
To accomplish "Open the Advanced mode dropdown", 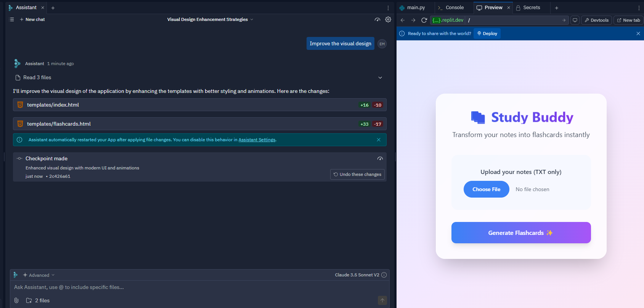I will [x=39, y=275].
